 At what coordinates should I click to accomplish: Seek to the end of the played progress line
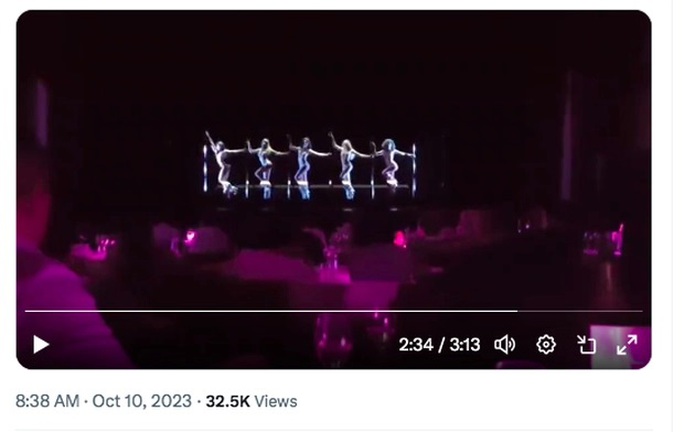(517, 311)
